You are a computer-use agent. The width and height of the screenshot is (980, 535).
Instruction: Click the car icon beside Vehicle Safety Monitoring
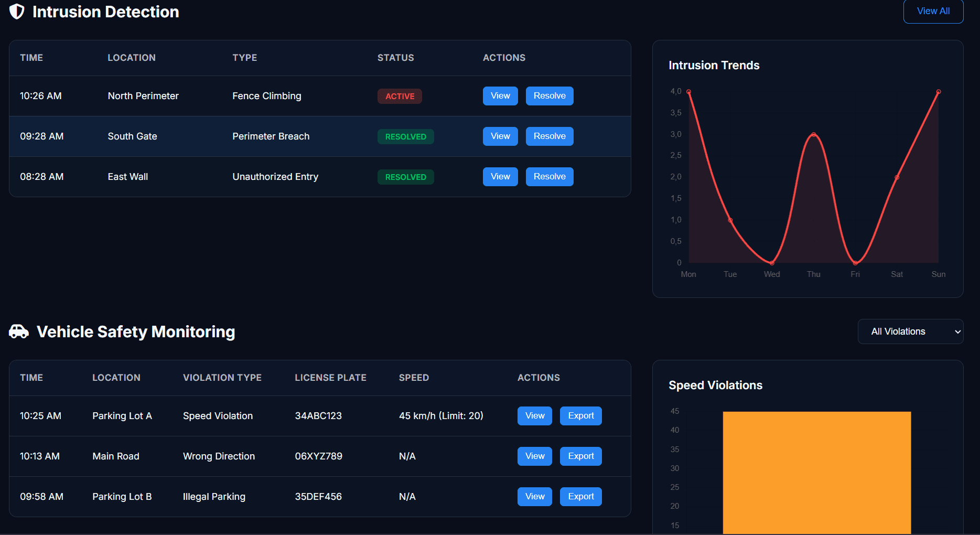(19, 331)
